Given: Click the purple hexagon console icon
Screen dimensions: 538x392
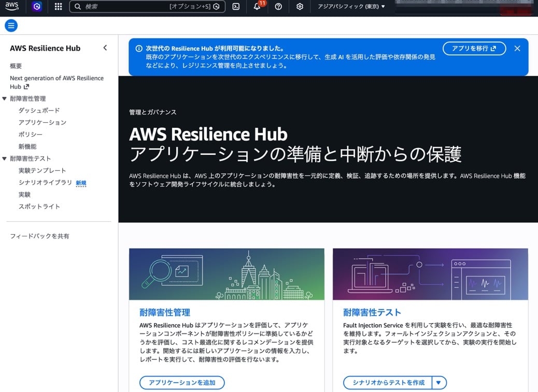Looking at the screenshot, I should [x=37, y=7].
